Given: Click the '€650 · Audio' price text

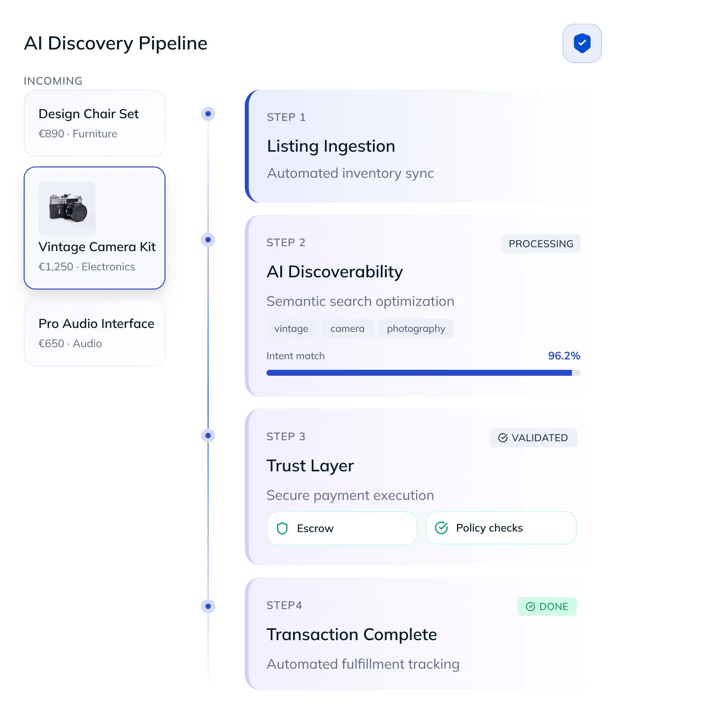Looking at the screenshot, I should tap(70, 344).
